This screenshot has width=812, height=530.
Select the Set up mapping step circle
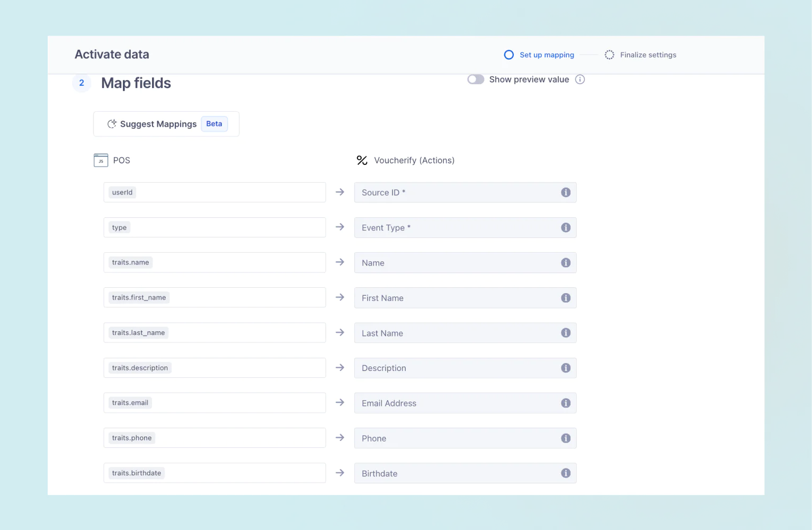click(508, 55)
